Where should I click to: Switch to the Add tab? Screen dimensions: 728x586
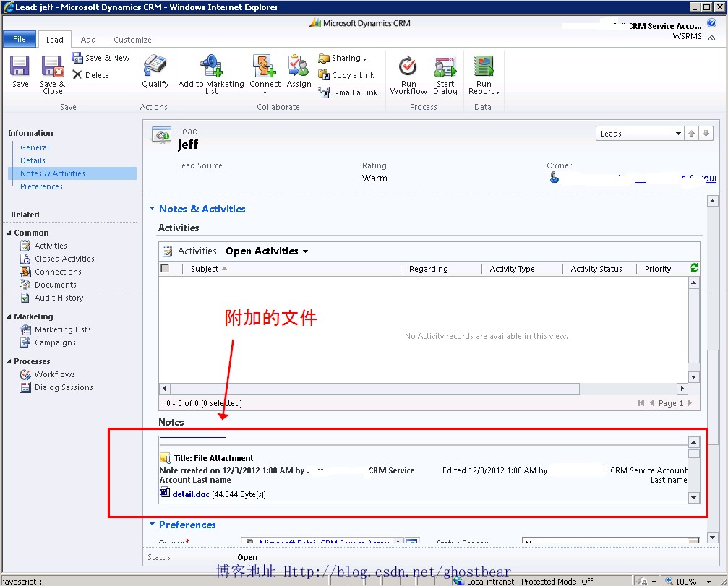88,40
